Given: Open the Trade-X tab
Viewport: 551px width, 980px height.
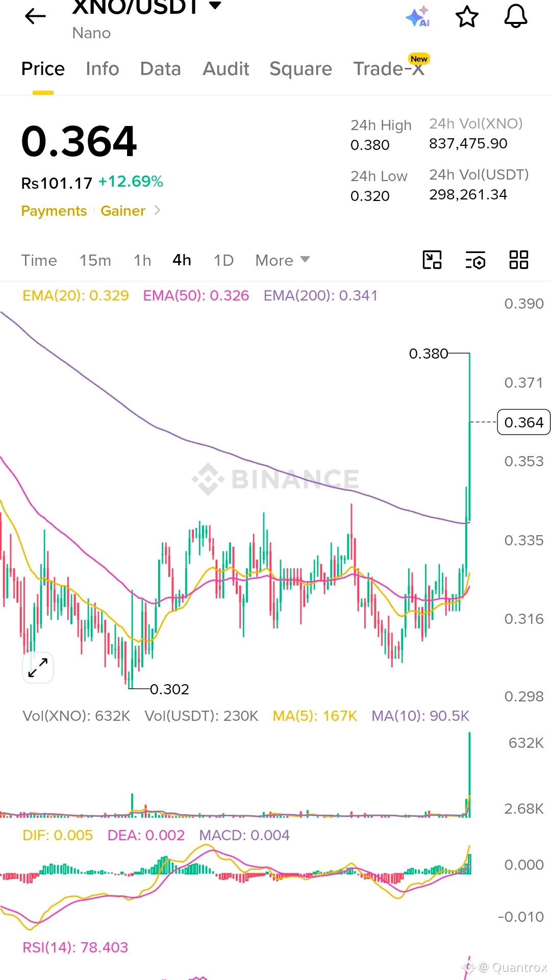Looking at the screenshot, I should click(x=389, y=69).
